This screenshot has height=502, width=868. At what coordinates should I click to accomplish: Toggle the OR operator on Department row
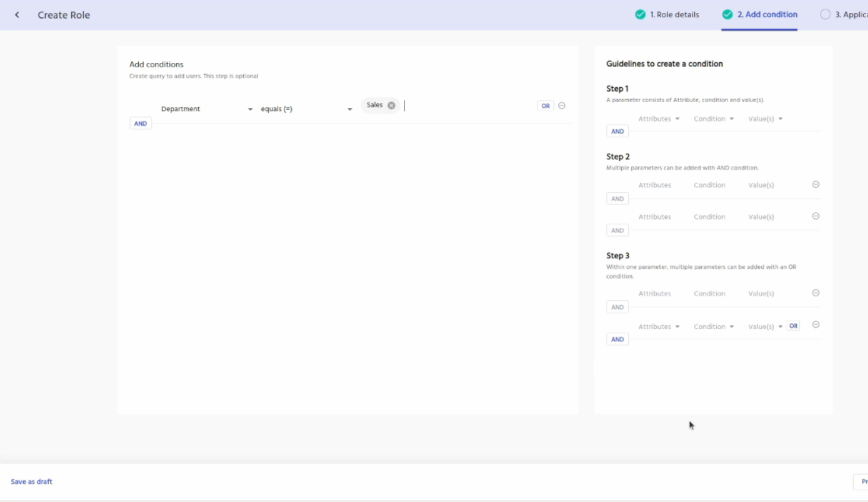(545, 106)
